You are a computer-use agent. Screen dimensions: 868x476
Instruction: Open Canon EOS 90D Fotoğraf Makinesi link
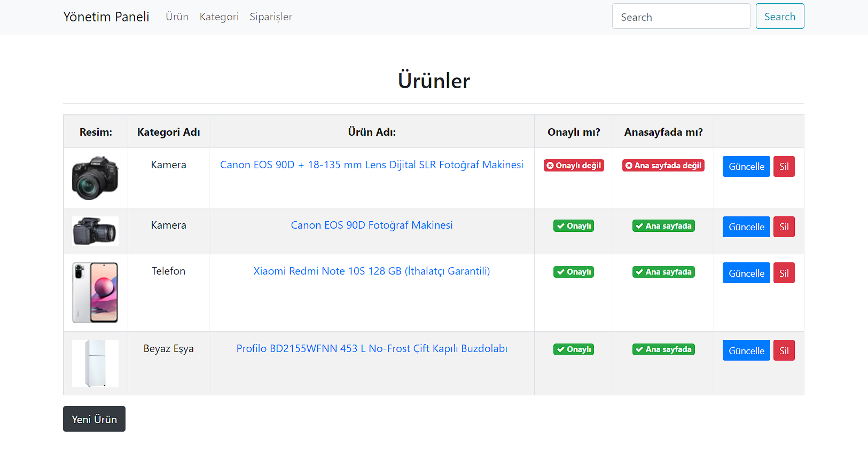(372, 225)
